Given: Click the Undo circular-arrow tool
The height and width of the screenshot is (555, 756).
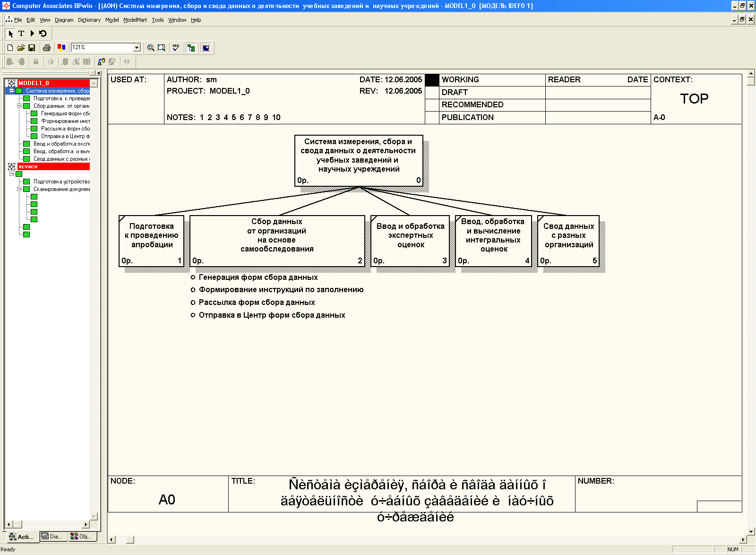Looking at the screenshot, I should tap(43, 34).
